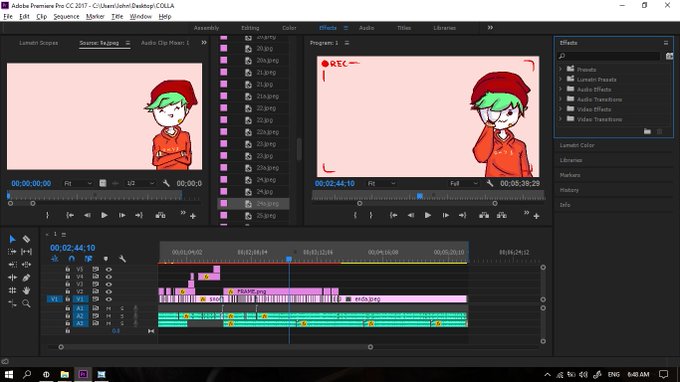
Task: Click Add Marker shield icon in timeline
Action: pyautogui.click(x=105, y=259)
